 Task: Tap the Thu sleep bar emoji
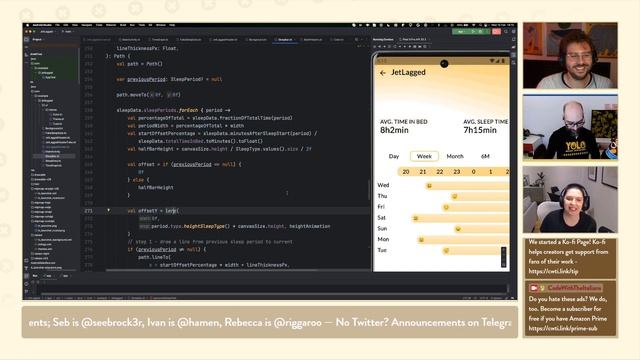pyautogui.click(x=454, y=196)
